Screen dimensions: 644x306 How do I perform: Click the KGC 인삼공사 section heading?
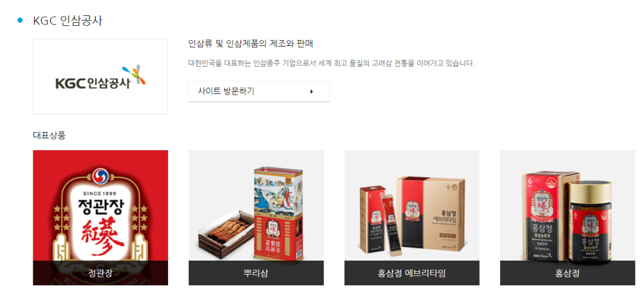tap(67, 21)
